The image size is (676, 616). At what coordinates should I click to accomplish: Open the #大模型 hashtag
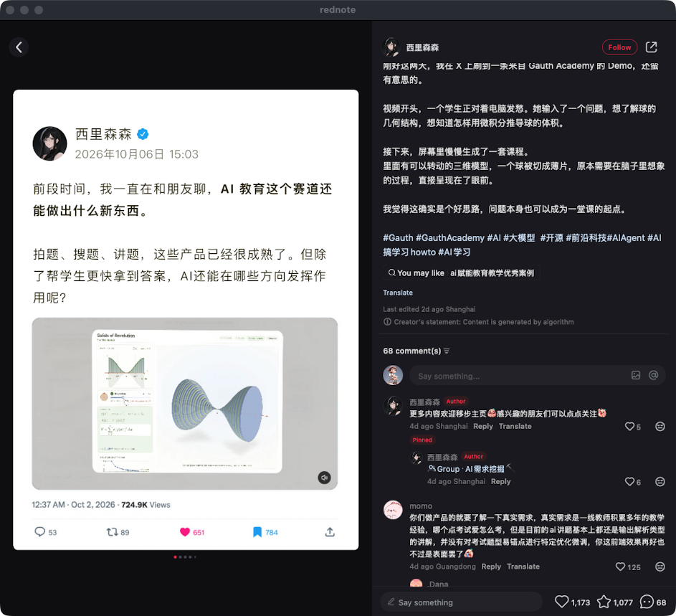click(519, 238)
